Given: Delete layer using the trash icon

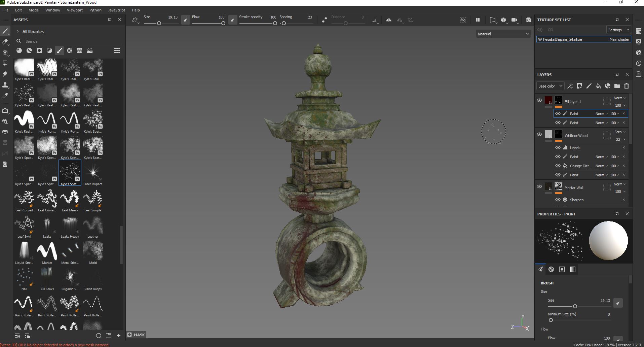Looking at the screenshot, I should [x=627, y=86].
